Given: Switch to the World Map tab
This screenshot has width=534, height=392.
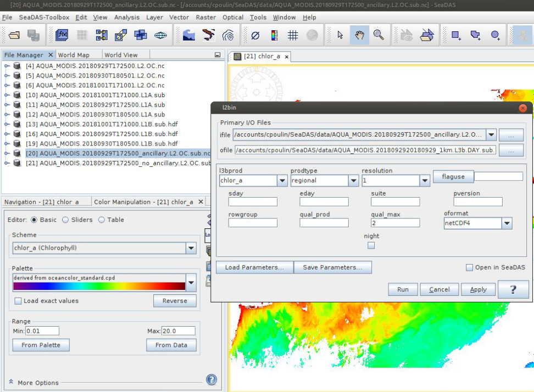Looking at the screenshot, I should 74,55.
